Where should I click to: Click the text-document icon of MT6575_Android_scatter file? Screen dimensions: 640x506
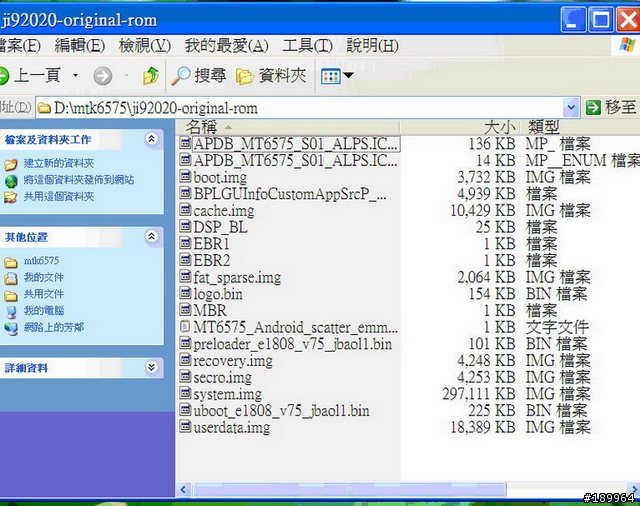185,327
